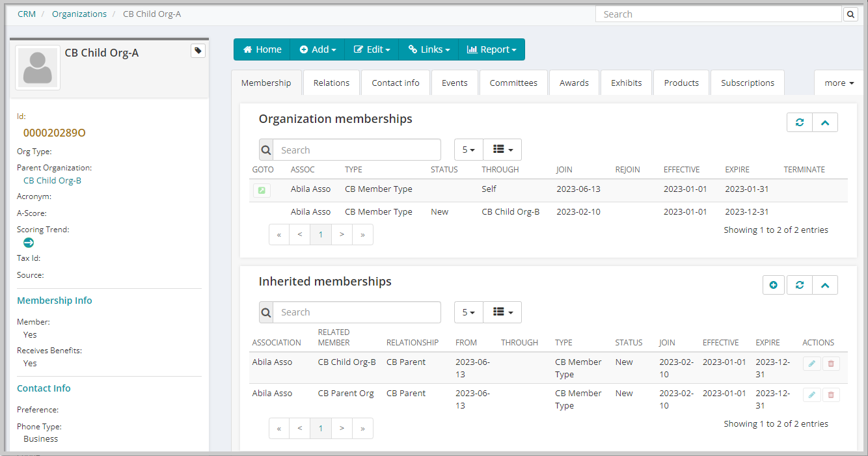Select the CB Child Org-A breadcrumb text
Screen dimensions: 868x456
point(152,14)
